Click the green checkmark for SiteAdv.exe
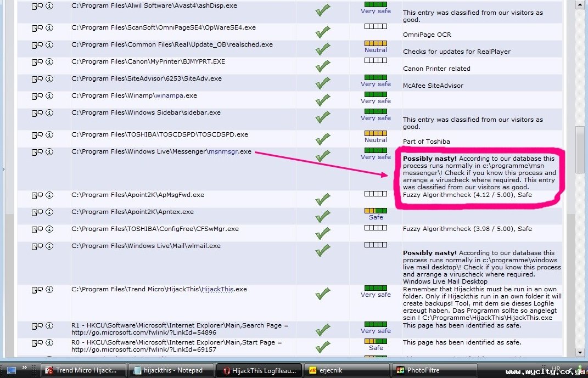Screen dimensions: 588x378 click(x=322, y=83)
